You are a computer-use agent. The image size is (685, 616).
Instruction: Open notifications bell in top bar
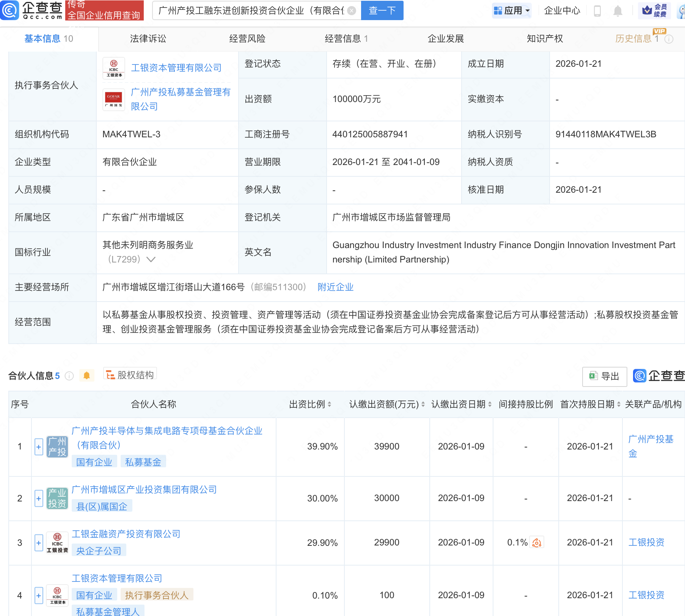[x=617, y=11]
